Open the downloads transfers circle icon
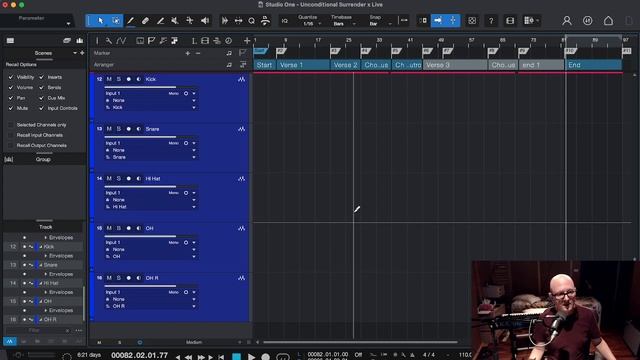 [x=587, y=21]
